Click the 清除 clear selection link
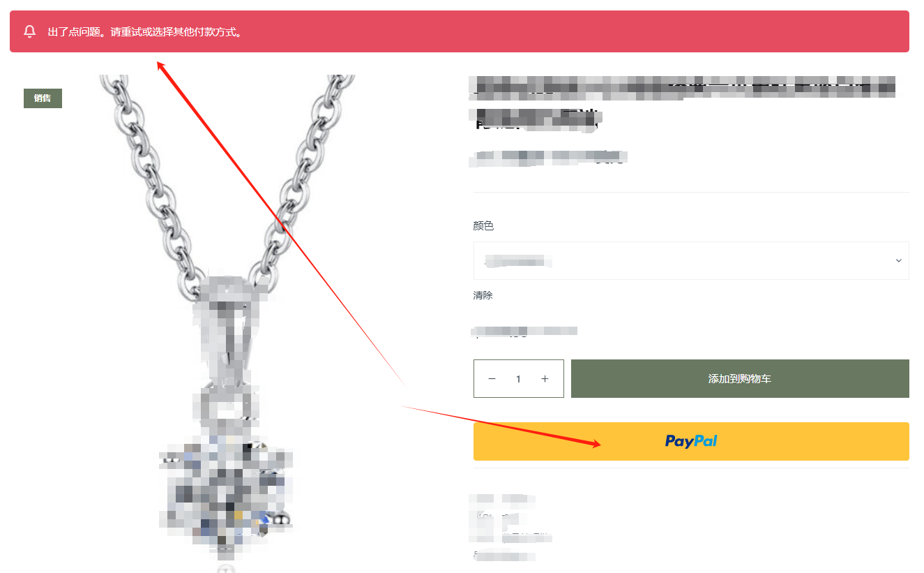Image resolution: width=924 pixels, height=573 pixels. click(483, 295)
